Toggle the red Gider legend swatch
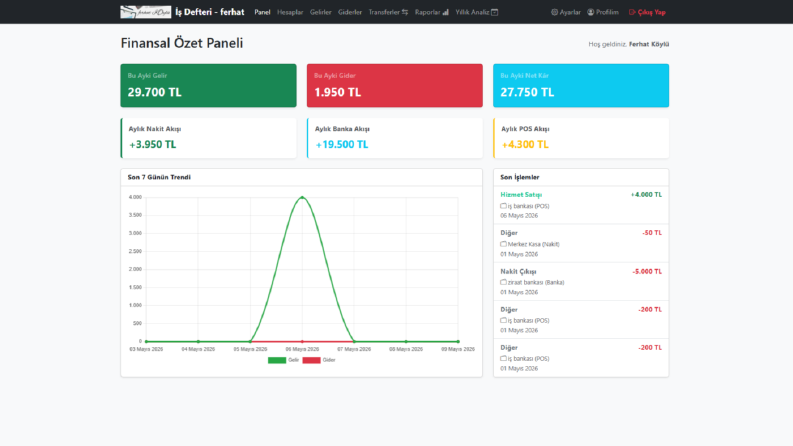This screenshot has height=446, width=793. [x=311, y=360]
